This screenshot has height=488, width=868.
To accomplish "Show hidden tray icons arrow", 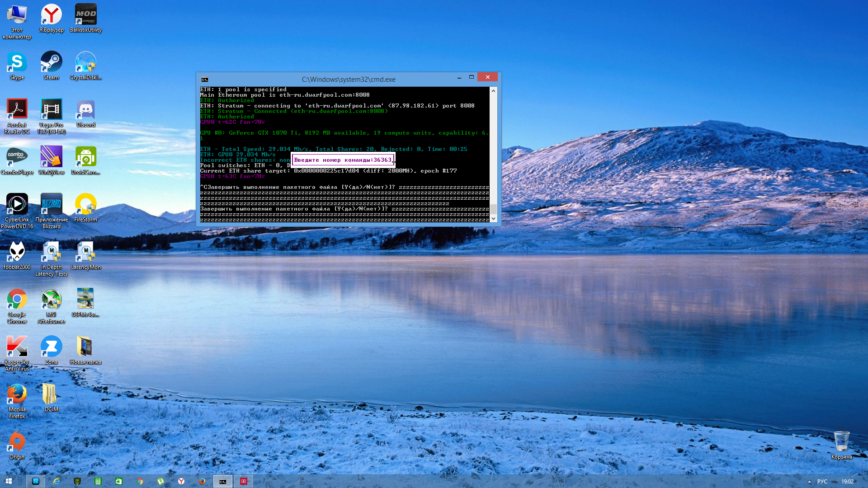I will point(809,482).
